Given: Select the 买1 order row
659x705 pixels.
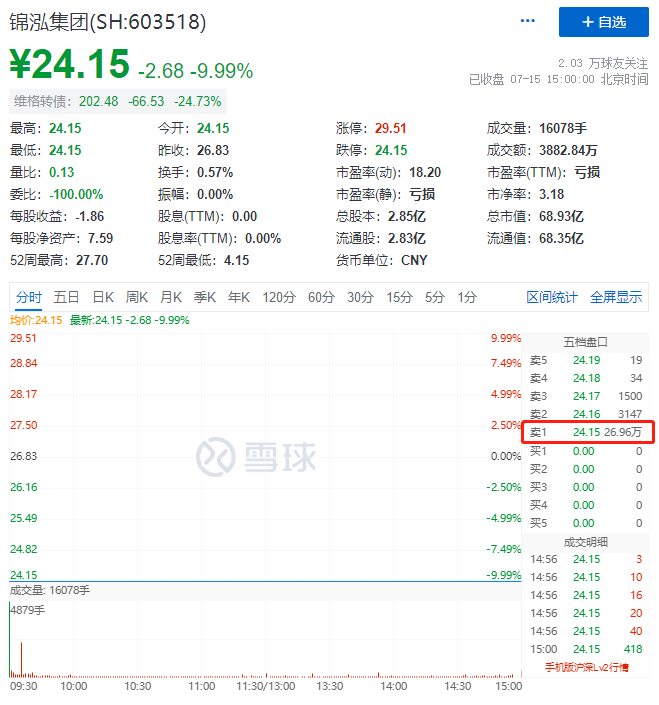Looking at the screenshot, I should 585,451.
